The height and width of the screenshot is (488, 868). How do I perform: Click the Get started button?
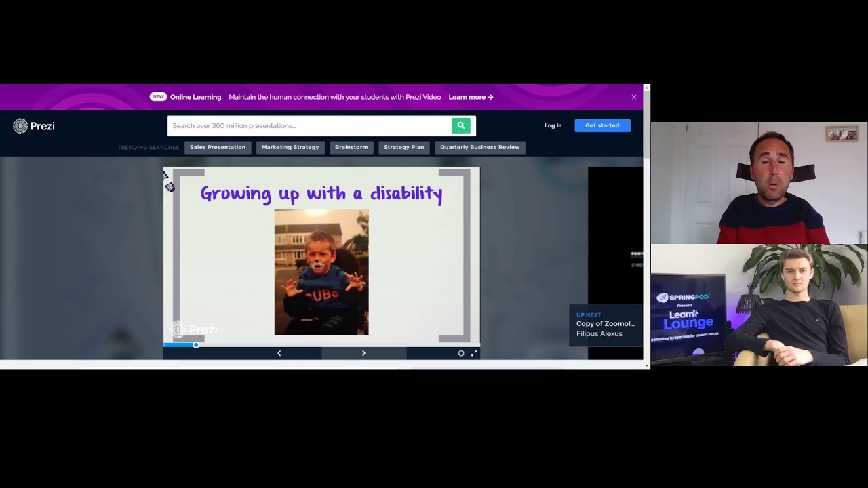[x=602, y=125]
